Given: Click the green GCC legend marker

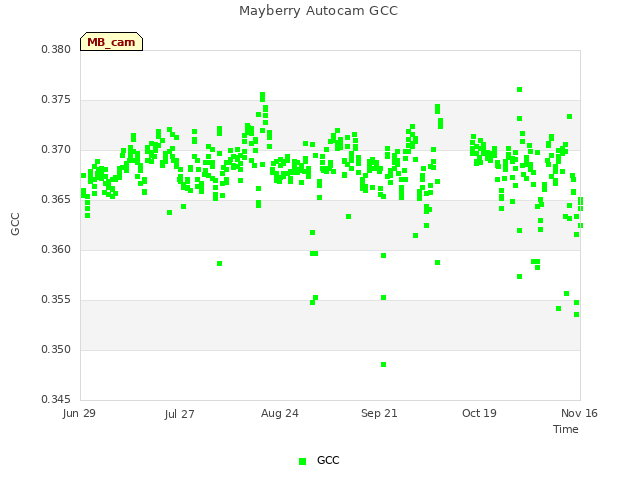Looking at the screenshot, I should (x=302, y=461).
